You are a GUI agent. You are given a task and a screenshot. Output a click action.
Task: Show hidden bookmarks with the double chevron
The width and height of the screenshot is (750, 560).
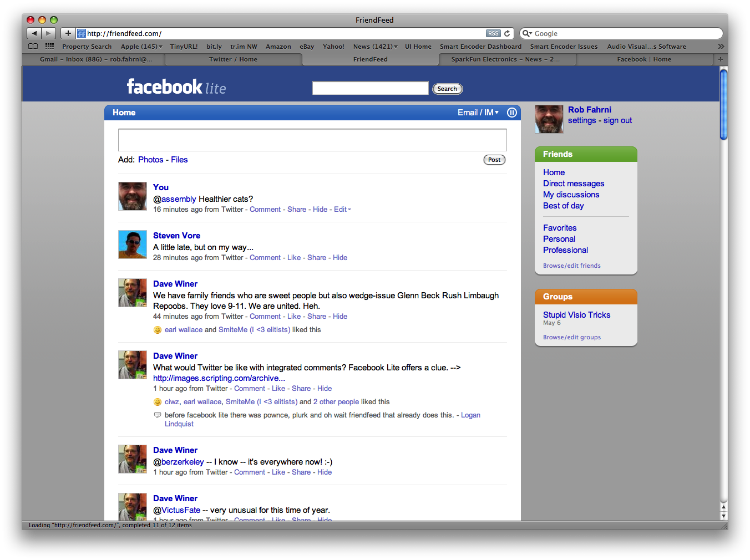(721, 47)
